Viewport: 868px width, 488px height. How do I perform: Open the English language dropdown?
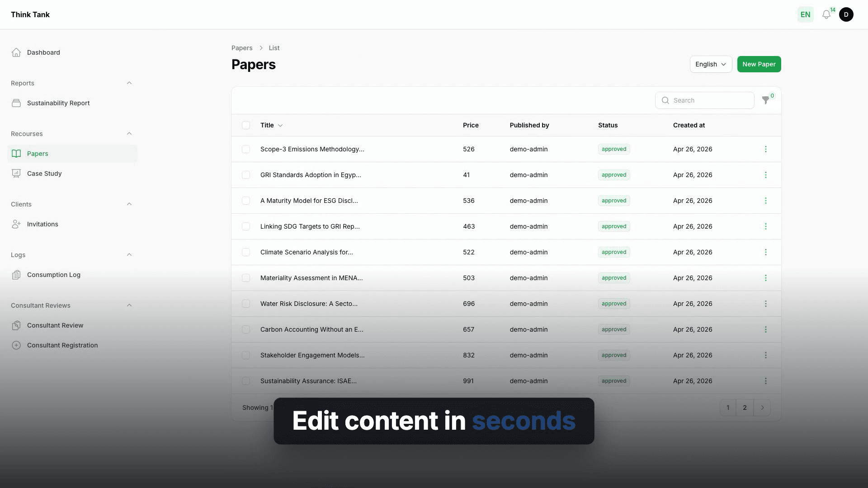pyautogui.click(x=711, y=64)
